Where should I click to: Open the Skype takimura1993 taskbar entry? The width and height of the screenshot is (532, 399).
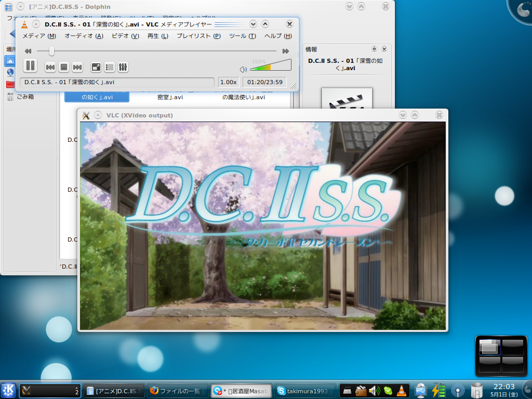[x=305, y=391]
